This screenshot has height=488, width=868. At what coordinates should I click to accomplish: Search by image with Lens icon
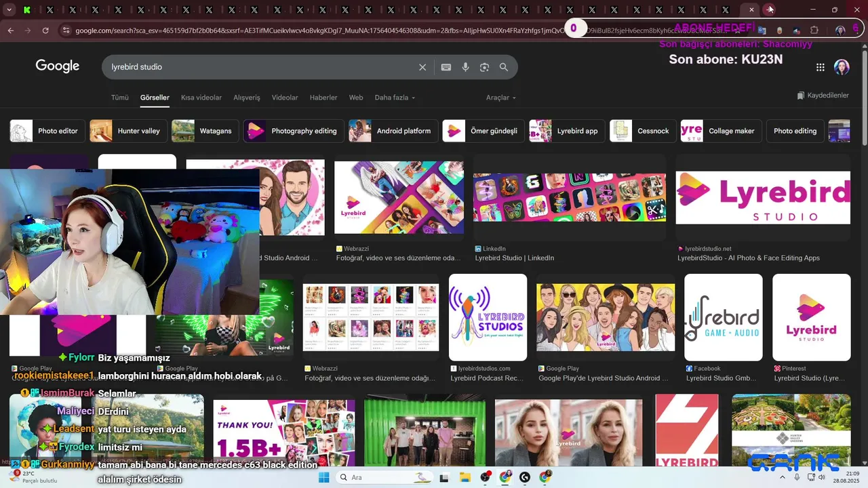pos(484,67)
